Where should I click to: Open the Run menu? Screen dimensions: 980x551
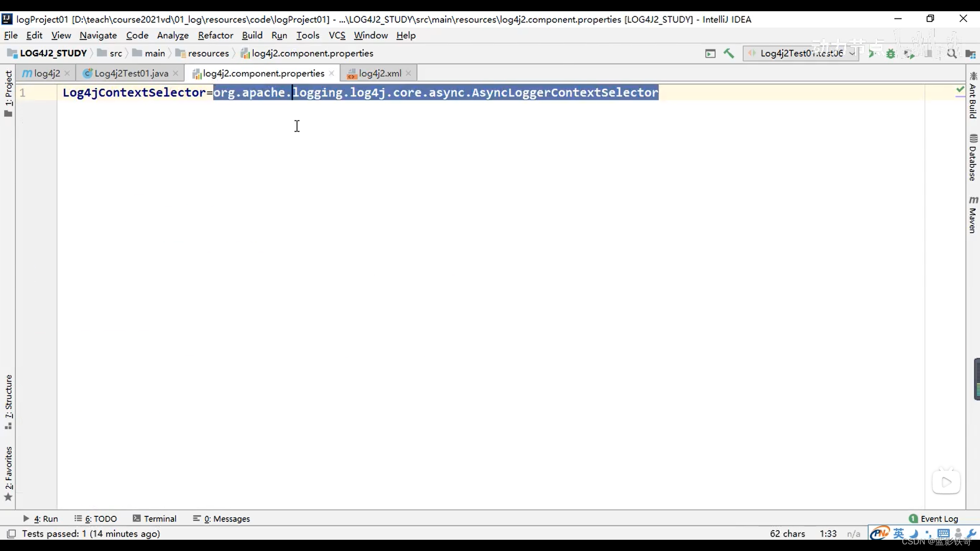pos(279,35)
